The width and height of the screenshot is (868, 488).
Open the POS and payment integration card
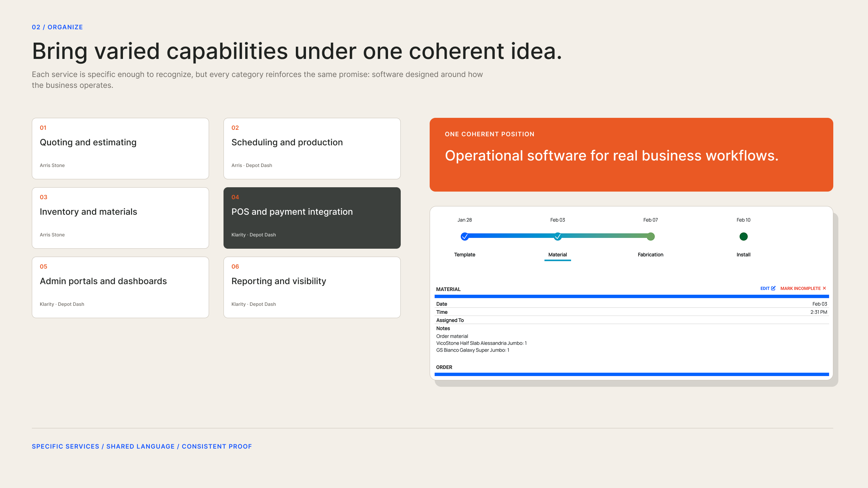point(312,218)
